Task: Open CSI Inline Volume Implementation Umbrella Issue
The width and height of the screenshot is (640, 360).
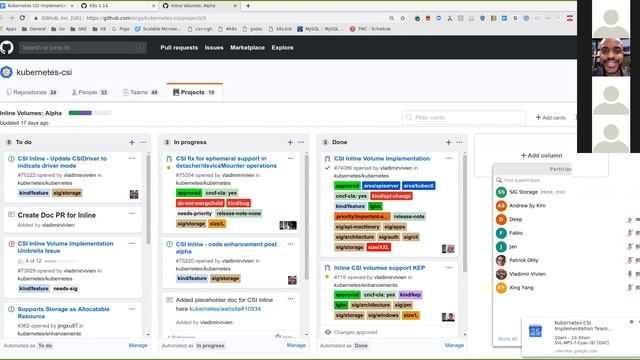Action: pos(65,247)
